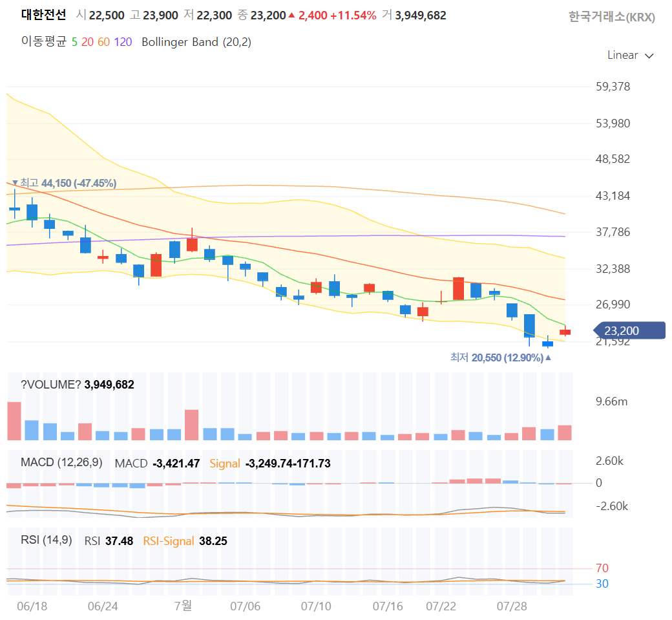This screenshot has height=620, width=672.
Task: Click the 59,378 price axis label
Action: pyautogui.click(x=613, y=87)
